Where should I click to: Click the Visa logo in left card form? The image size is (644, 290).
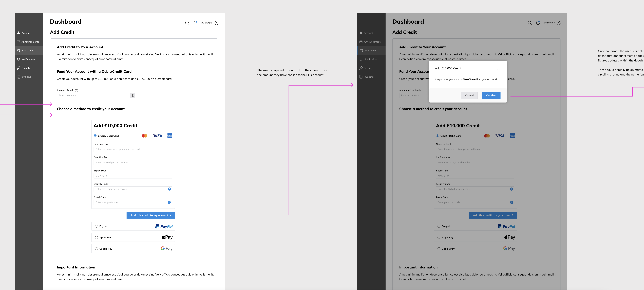tap(158, 136)
